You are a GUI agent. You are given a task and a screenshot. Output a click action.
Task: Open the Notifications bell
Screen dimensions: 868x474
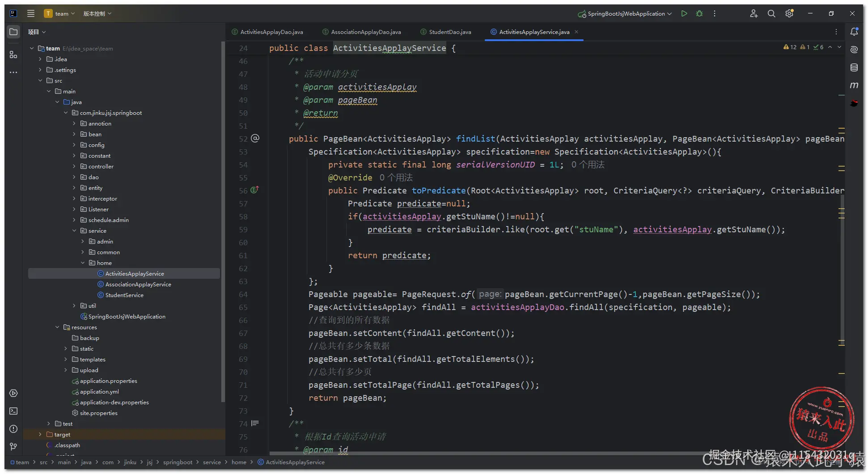tap(854, 32)
